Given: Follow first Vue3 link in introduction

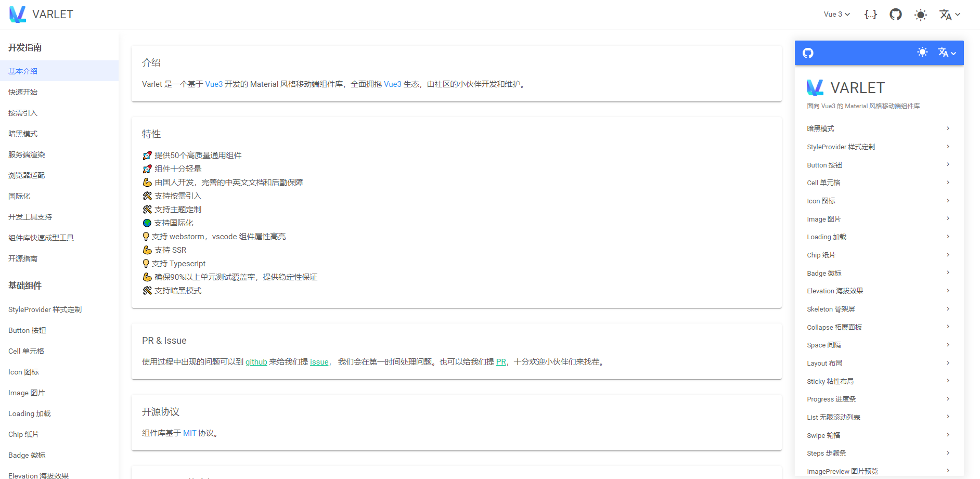Looking at the screenshot, I should pyautogui.click(x=214, y=84).
